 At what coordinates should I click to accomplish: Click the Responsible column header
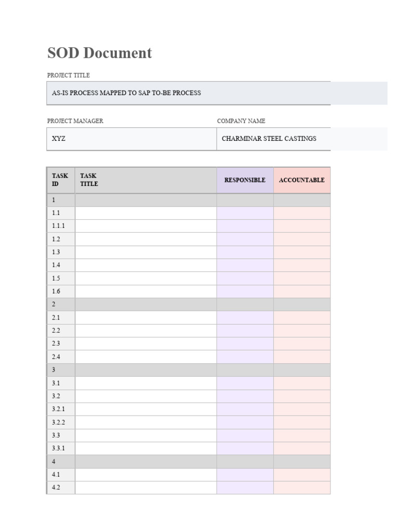pyautogui.click(x=245, y=180)
